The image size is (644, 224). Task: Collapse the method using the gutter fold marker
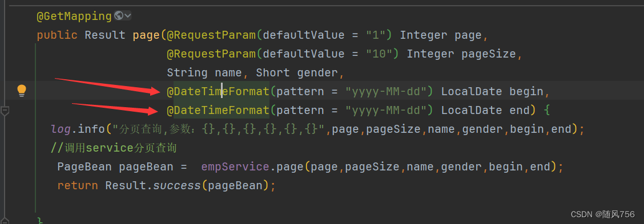[x=5, y=111]
